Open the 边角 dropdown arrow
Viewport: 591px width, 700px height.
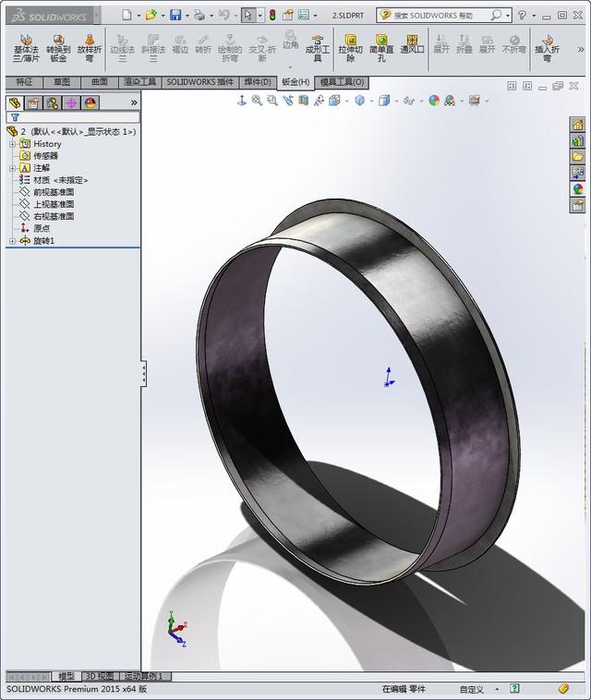pyautogui.click(x=291, y=67)
